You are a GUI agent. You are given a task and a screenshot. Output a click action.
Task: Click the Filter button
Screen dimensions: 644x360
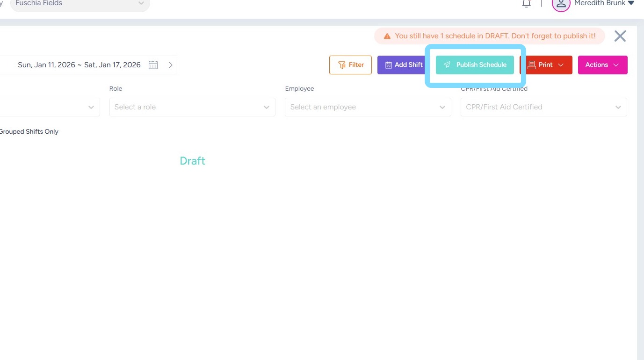coord(350,65)
